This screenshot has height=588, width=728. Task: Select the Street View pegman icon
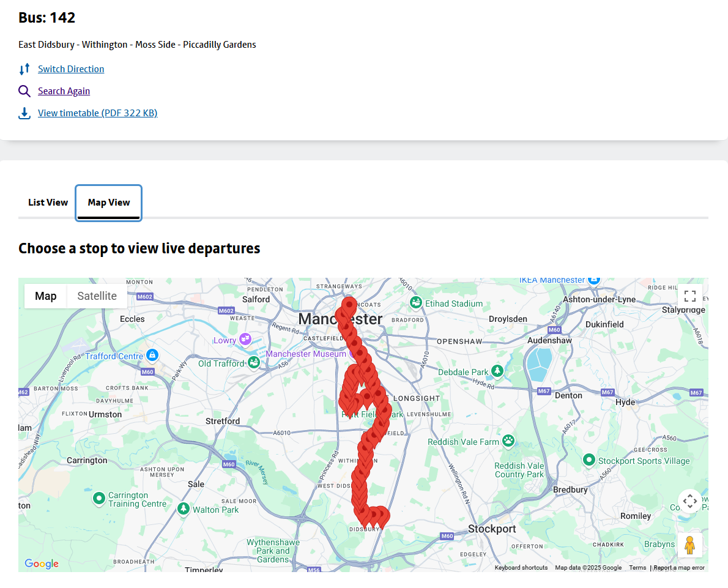coord(689,545)
